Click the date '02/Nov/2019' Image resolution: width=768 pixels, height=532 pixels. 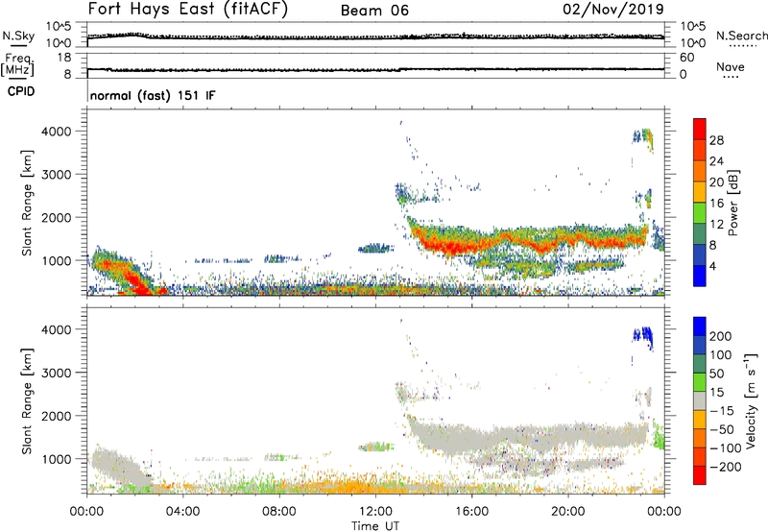coord(613,10)
